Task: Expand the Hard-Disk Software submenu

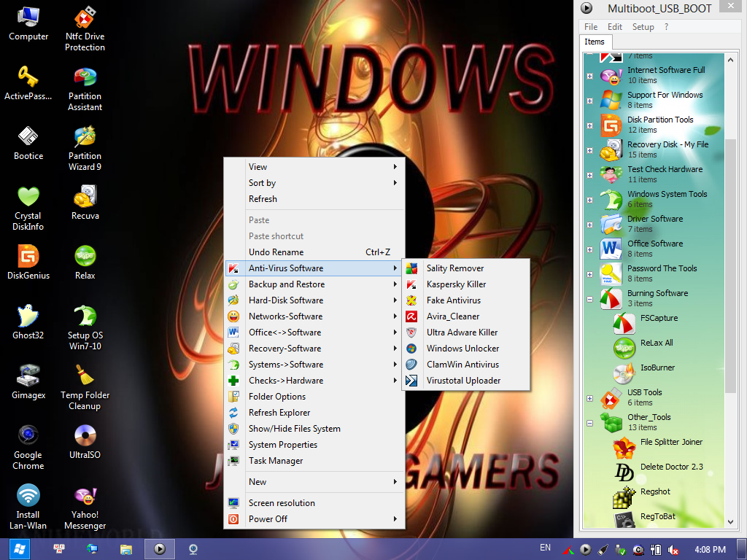Action: pos(314,300)
